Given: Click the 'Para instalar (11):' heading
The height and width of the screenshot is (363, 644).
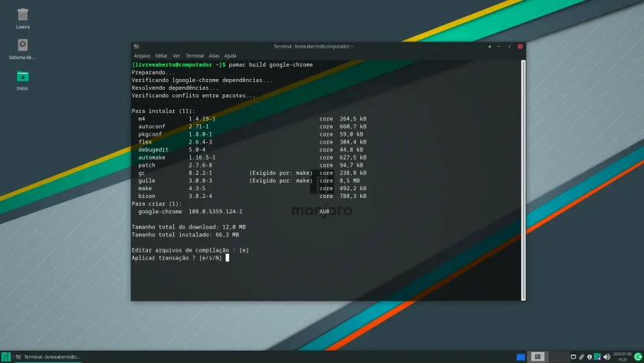Looking at the screenshot, I should [163, 111].
